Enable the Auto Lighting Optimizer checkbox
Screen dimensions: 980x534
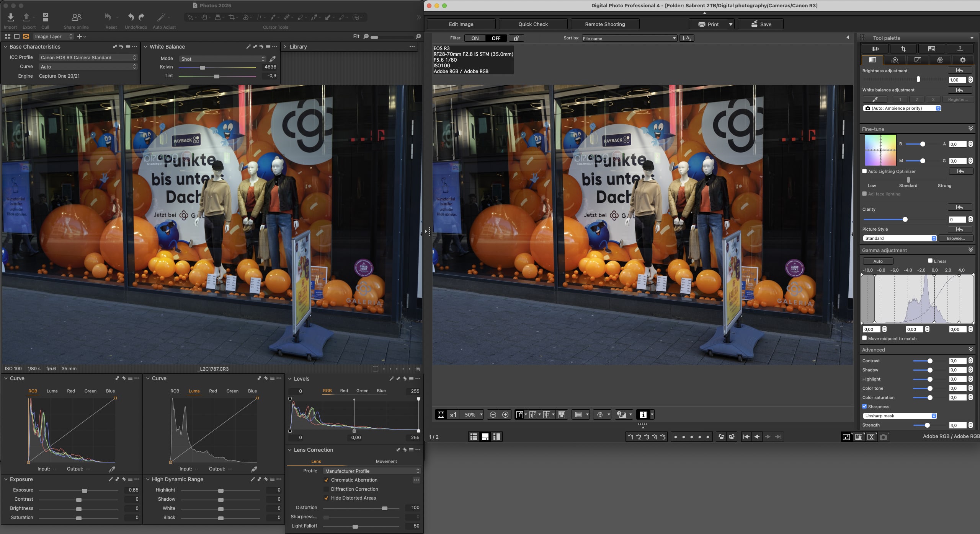[864, 171]
